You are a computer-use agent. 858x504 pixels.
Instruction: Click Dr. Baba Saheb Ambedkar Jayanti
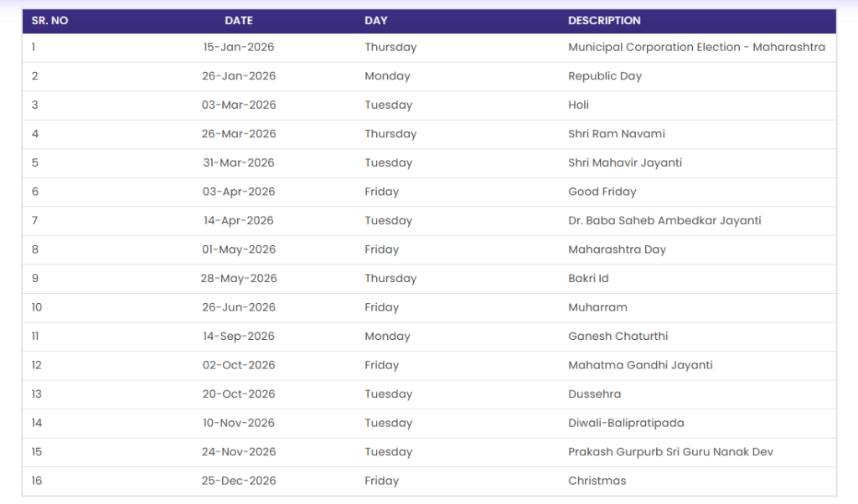click(664, 221)
